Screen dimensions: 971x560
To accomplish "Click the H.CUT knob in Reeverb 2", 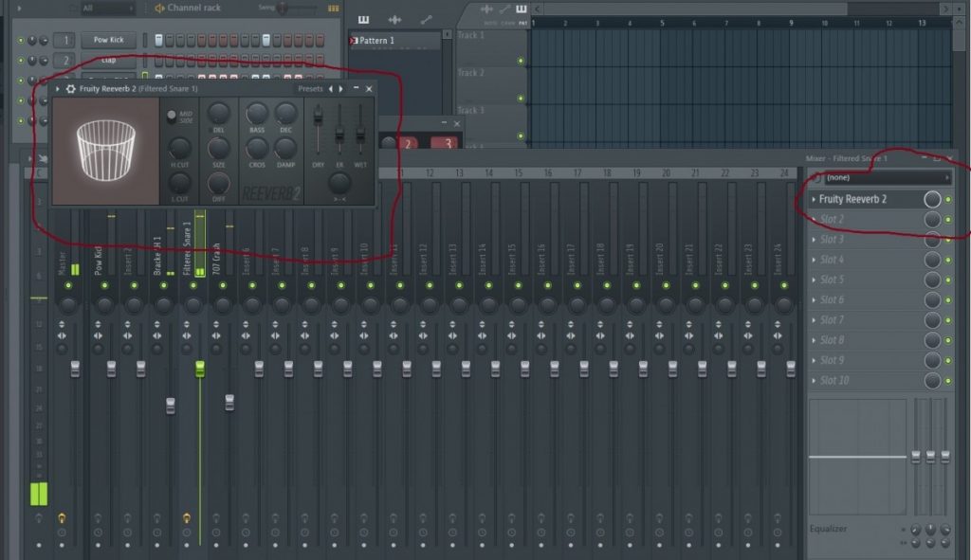I will click(x=179, y=148).
